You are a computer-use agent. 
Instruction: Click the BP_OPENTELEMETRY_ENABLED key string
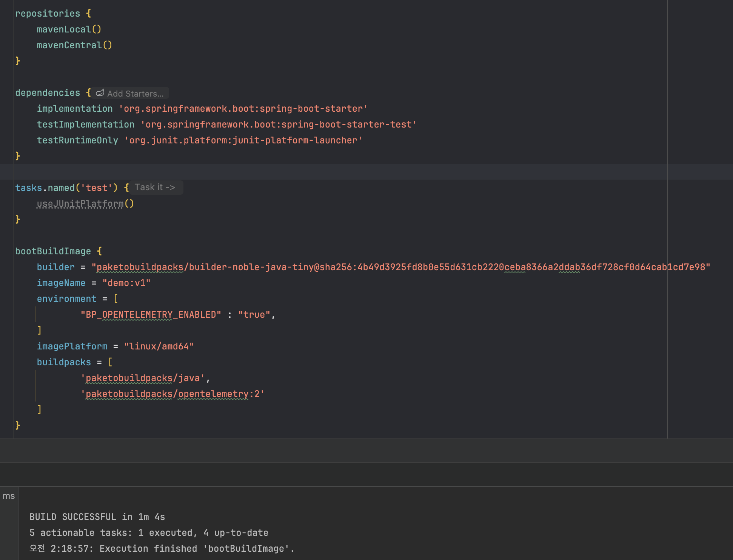(x=151, y=315)
